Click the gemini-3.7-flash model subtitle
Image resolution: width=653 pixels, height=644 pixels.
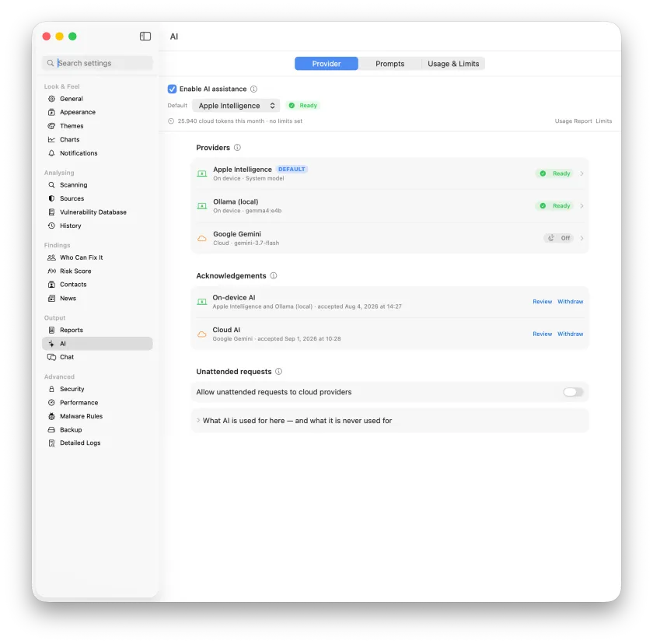coord(257,243)
